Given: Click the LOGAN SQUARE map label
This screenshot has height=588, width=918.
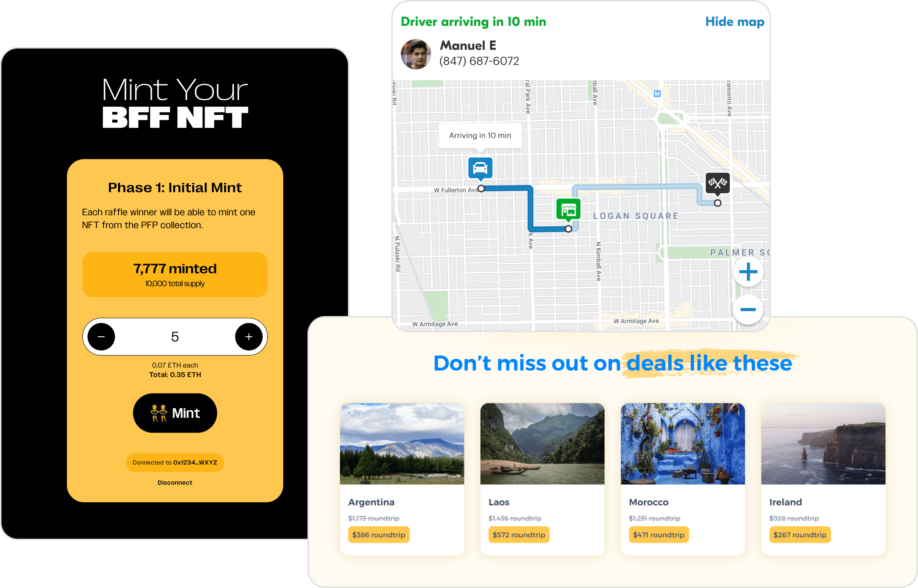Looking at the screenshot, I should click(636, 216).
